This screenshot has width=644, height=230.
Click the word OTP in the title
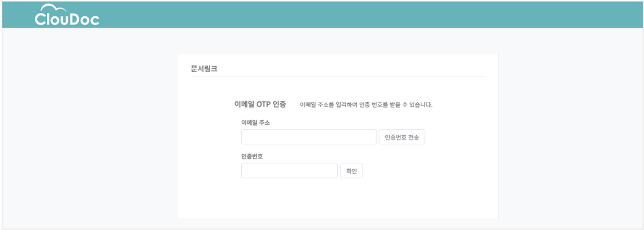click(x=263, y=104)
